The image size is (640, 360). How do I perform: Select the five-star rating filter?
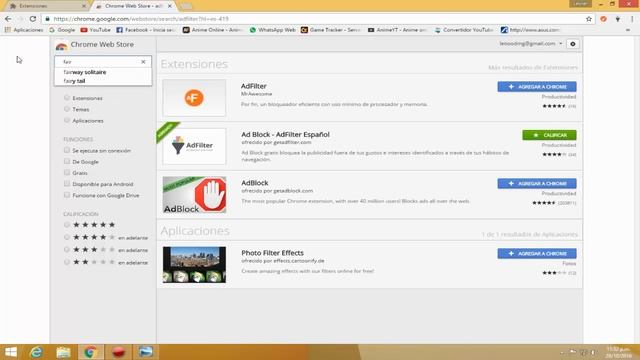67,224
